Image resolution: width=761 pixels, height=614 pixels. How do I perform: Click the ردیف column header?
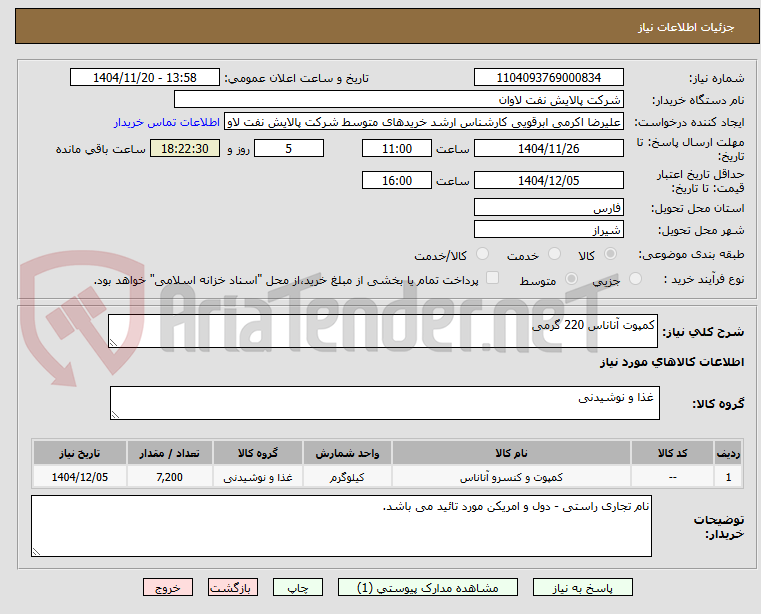coord(728,453)
